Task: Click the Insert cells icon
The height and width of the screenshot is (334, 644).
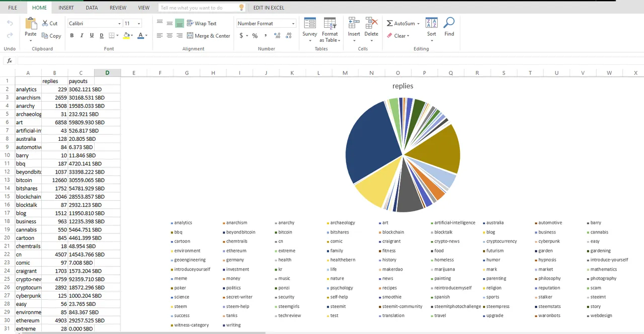Action: point(354,24)
